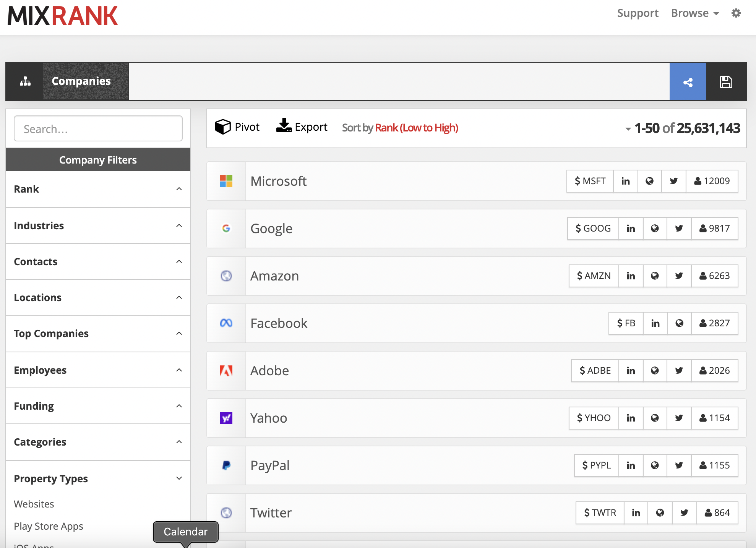Click the MSFT stock ticker button
The image size is (756, 548).
[590, 181]
